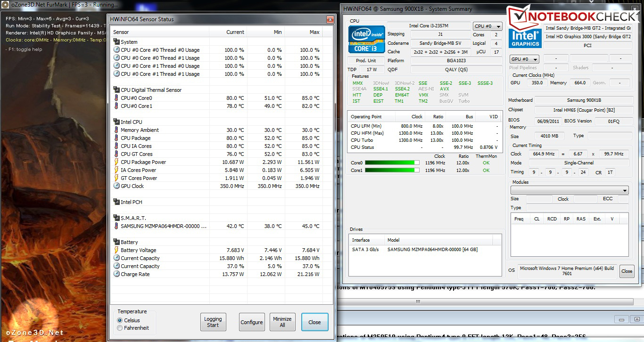Click clock icon for GPU Clock
This screenshot has width=644, height=342.
[116, 186]
